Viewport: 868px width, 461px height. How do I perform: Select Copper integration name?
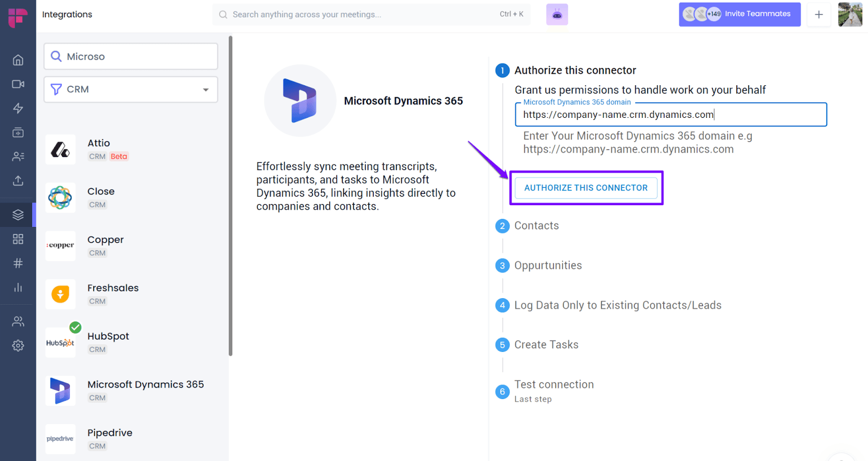106,240
